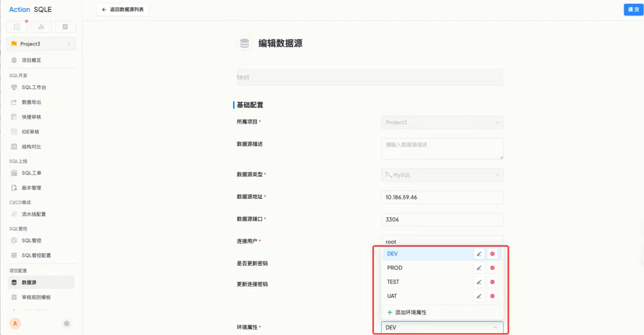Open the MySQL data source type dropdown
This screenshot has height=335, width=644.
point(442,175)
